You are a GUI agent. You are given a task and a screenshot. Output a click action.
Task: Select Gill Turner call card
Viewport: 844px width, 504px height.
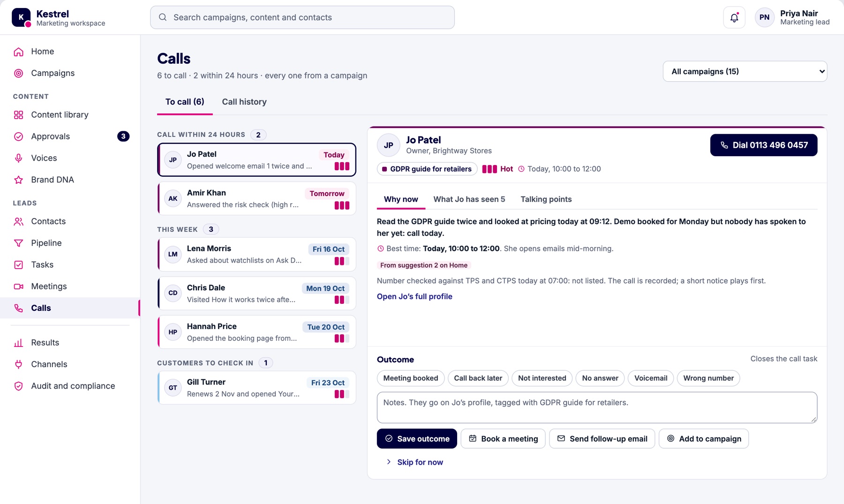256,388
